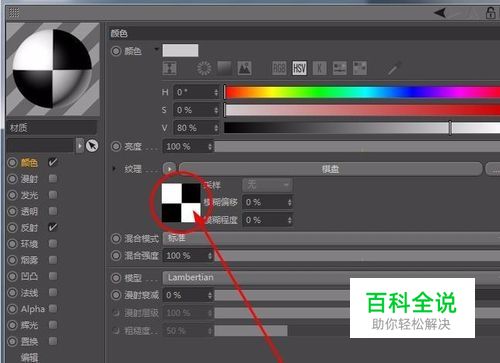Select the 颜色 channel in the list
The width and height of the screenshot is (500, 363).
[x=29, y=163]
